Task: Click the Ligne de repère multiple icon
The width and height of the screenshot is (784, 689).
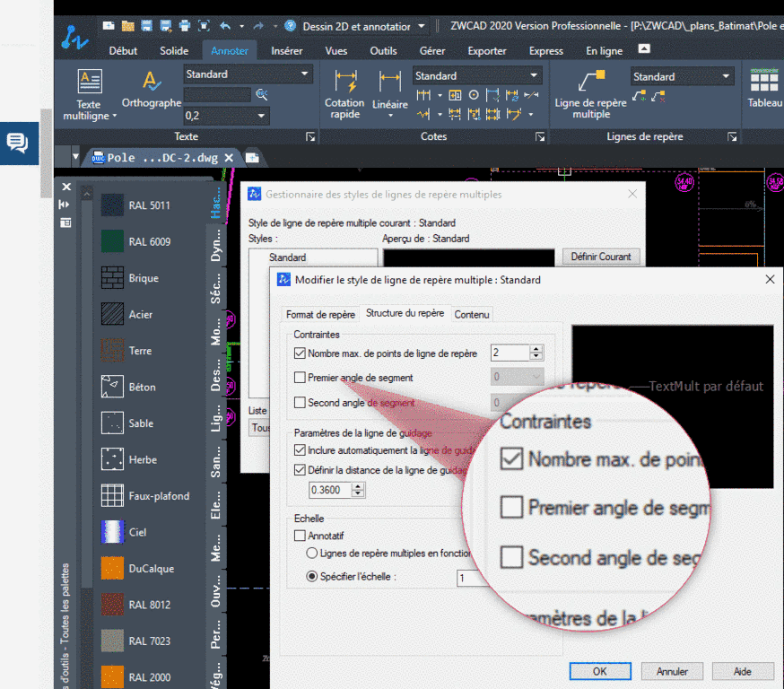Action: coord(591,81)
